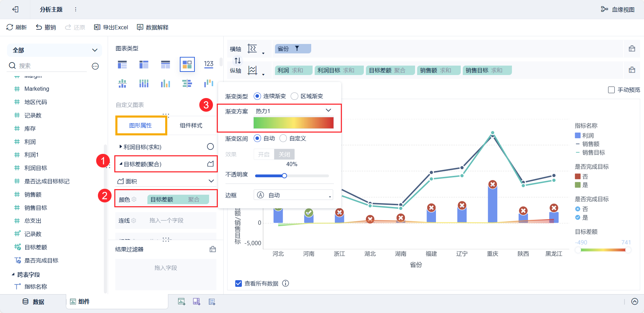This screenshot has width=644, height=313.
Task: Click the 纵轴 row toolbox icon
Action: (632, 70)
